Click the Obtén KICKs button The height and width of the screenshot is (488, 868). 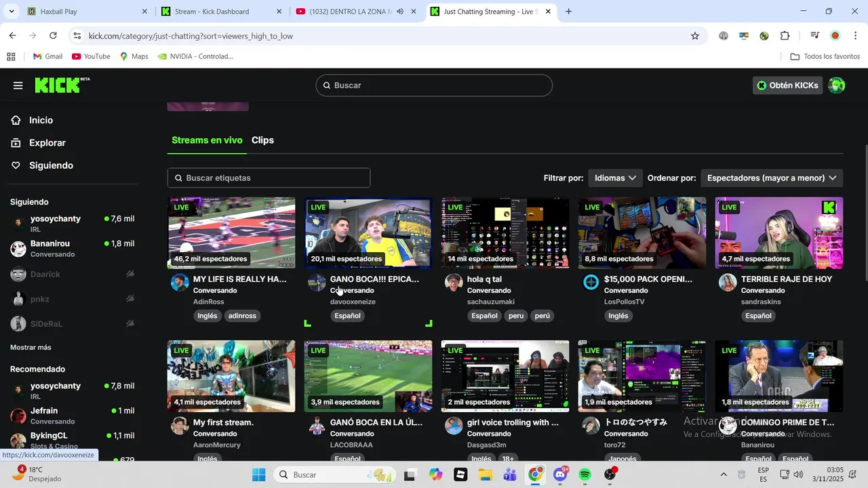pyautogui.click(x=787, y=85)
